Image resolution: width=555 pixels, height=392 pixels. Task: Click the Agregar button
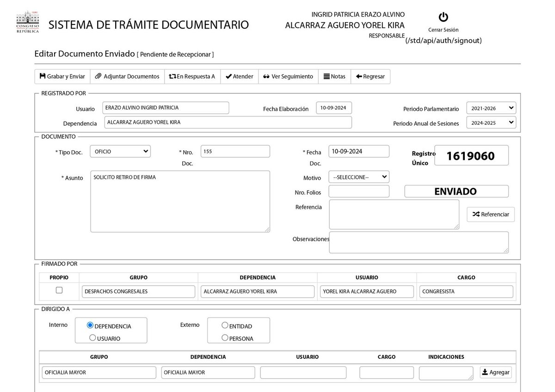coord(496,372)
